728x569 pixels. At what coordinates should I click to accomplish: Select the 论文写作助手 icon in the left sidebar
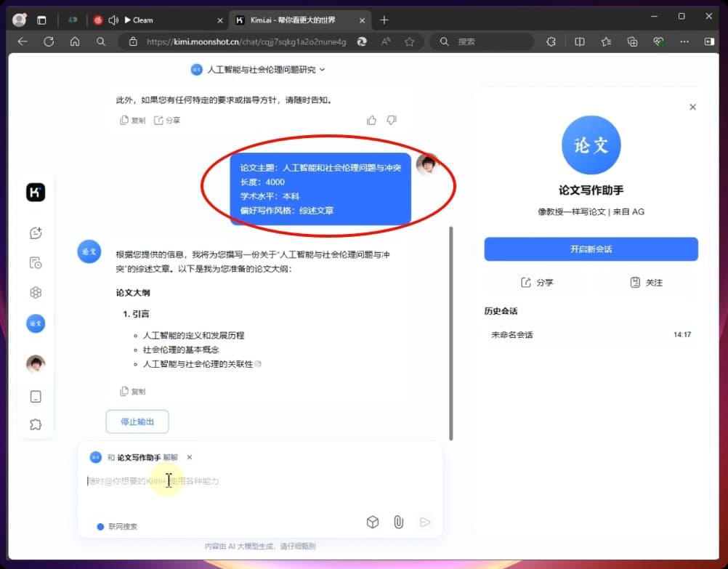36,323
